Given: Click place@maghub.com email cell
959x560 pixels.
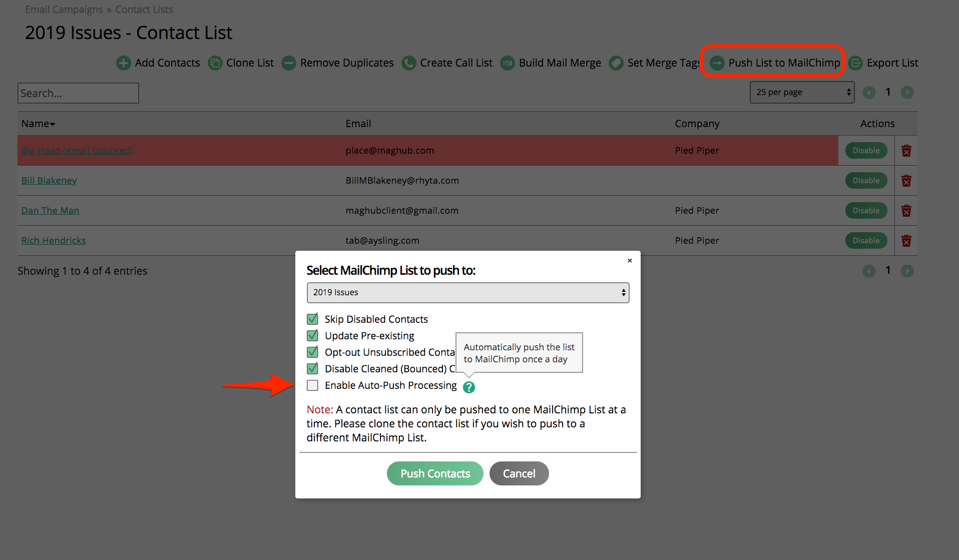Looking at the screenshot, I should [x=390, y=151].
